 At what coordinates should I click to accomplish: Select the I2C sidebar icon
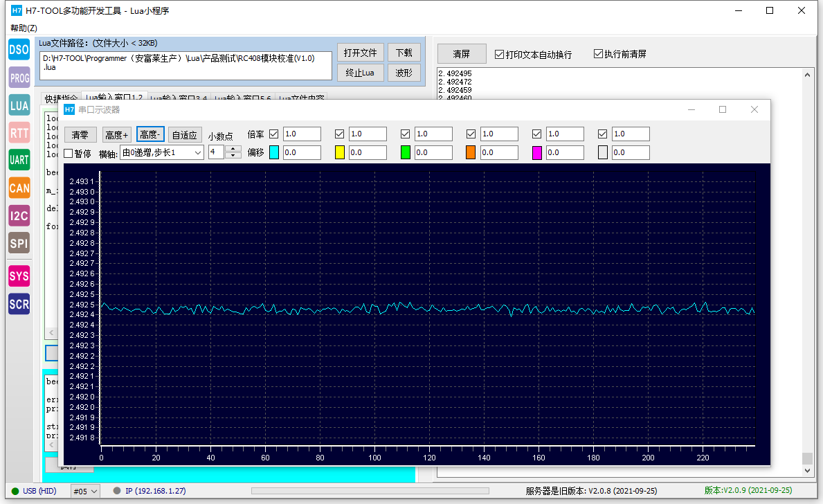point(19,215)
